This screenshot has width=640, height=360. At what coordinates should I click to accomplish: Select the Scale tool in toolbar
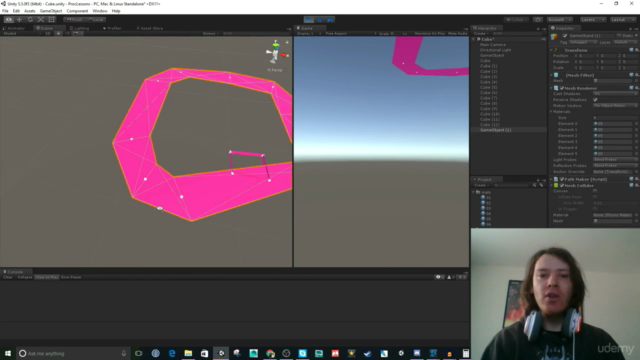[41, 20]
